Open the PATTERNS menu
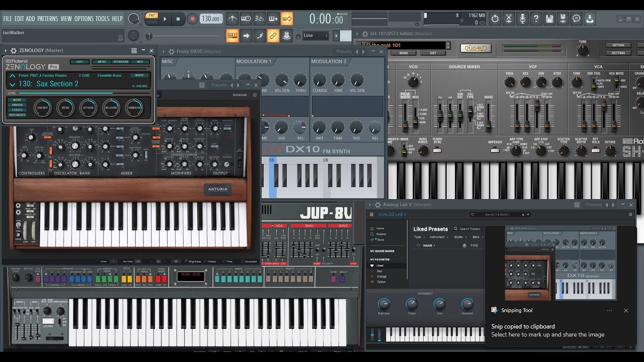The width and height of the screenshot is (644, 362). click(47, 19)
